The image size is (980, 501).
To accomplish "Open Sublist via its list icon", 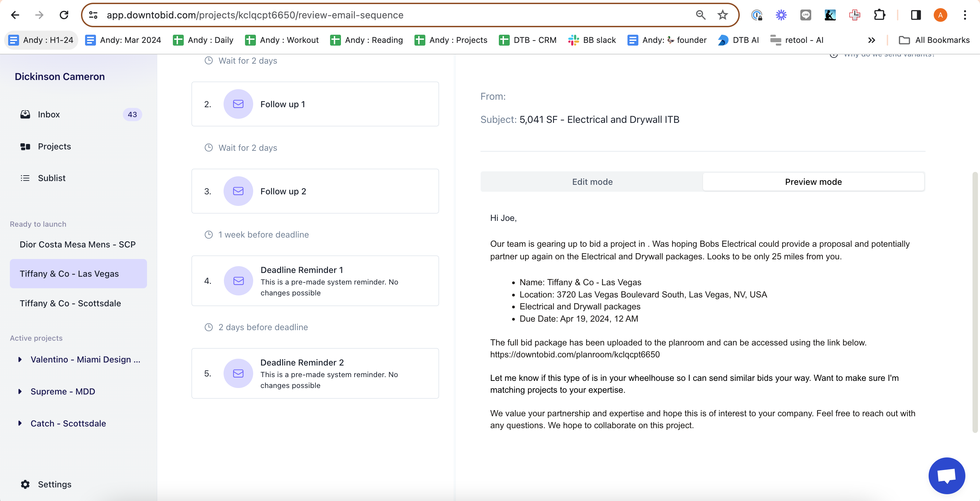I will 25,178.
